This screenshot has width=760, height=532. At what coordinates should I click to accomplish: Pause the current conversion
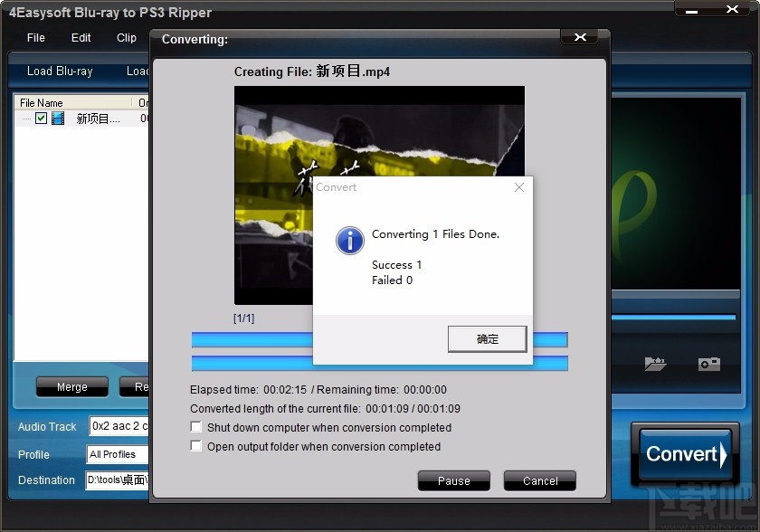tap(453, 480)
